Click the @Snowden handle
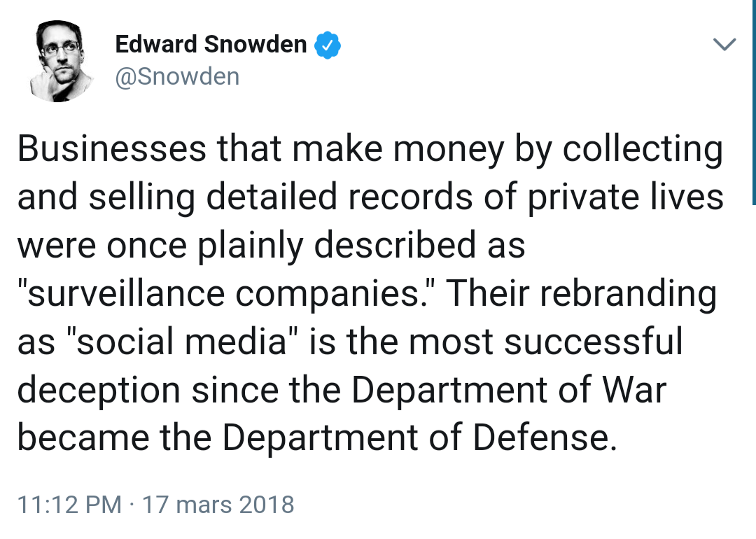The height and width of the screenshot is (539, 756). [176, 76]
